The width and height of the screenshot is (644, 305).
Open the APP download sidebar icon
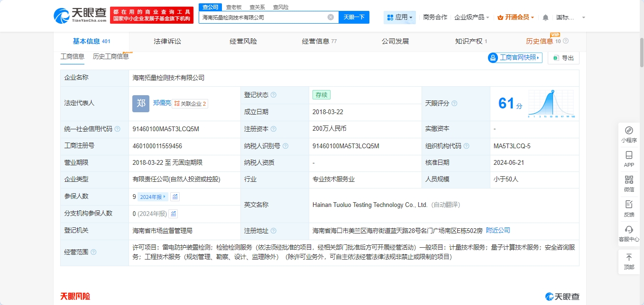pyautogui.click(x=629, y=159)
